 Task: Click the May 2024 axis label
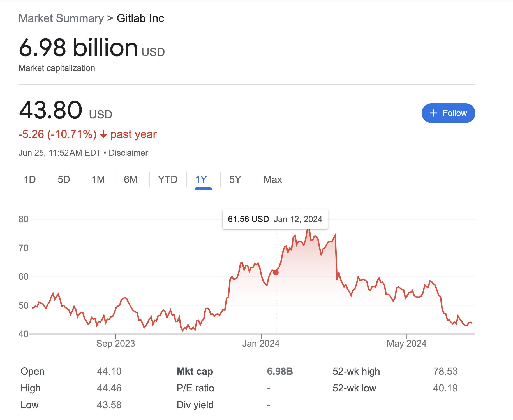(x=406, y=344)
